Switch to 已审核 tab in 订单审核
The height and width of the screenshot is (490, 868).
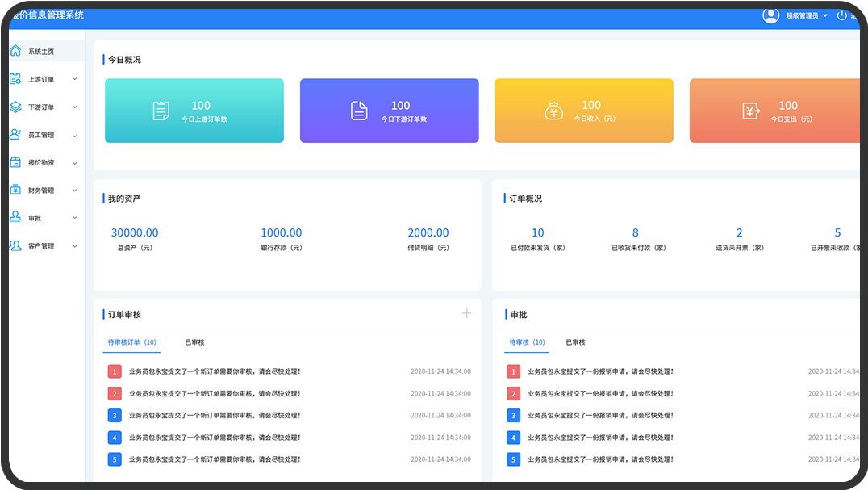[194, 342]
